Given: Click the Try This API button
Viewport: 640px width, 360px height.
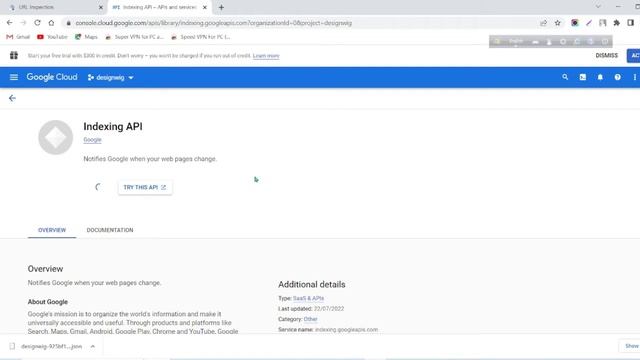Looking at the screenshot, I should click(145, 187).
